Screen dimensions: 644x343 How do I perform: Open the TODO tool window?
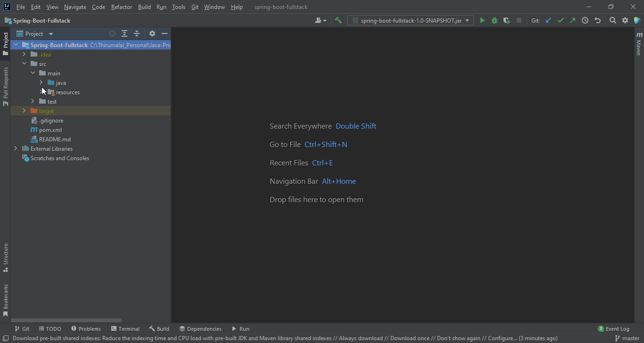(x=50, y=329)
